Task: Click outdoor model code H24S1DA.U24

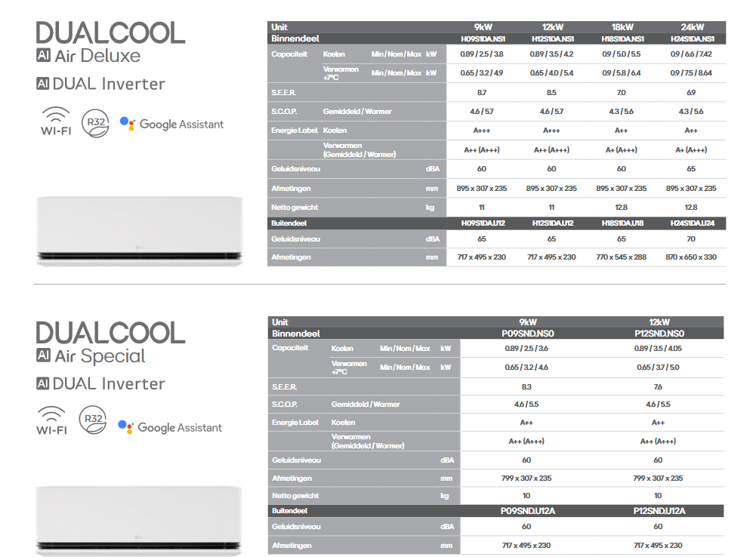Action: [693, 223]
